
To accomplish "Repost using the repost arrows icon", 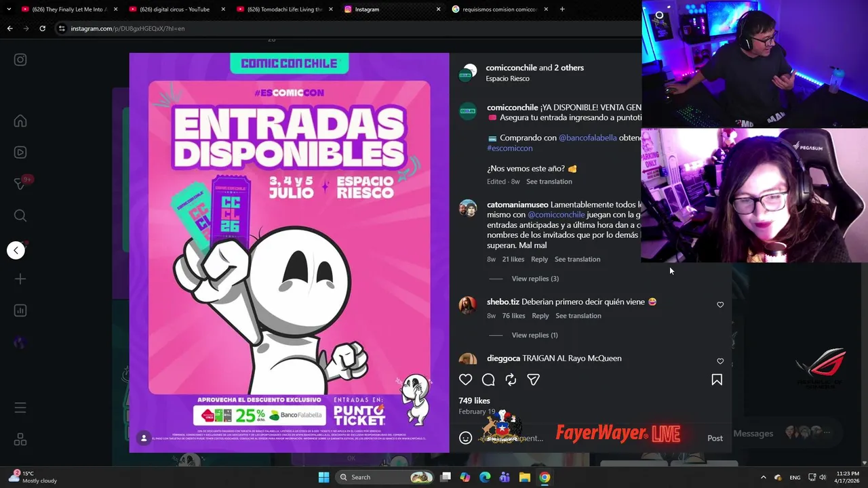I will (x=511, y=380).
